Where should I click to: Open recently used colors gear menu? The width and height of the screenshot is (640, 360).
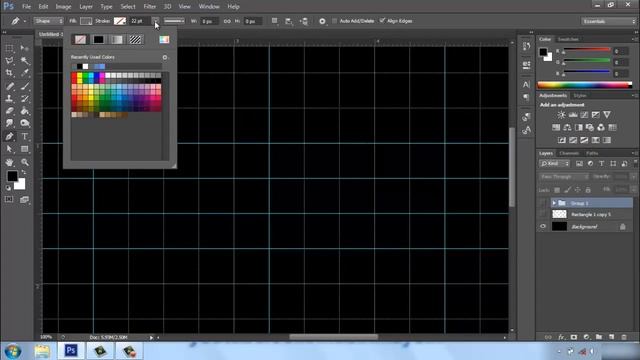click(165, 58)
